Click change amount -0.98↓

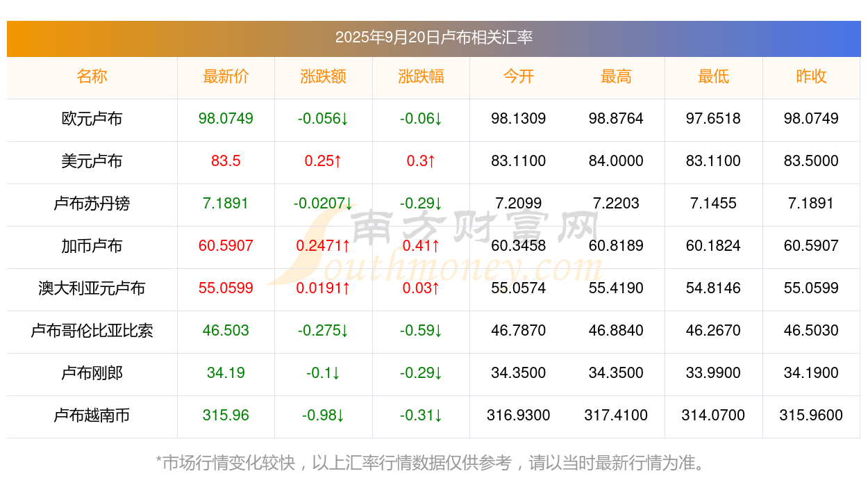tap(324, 416)
